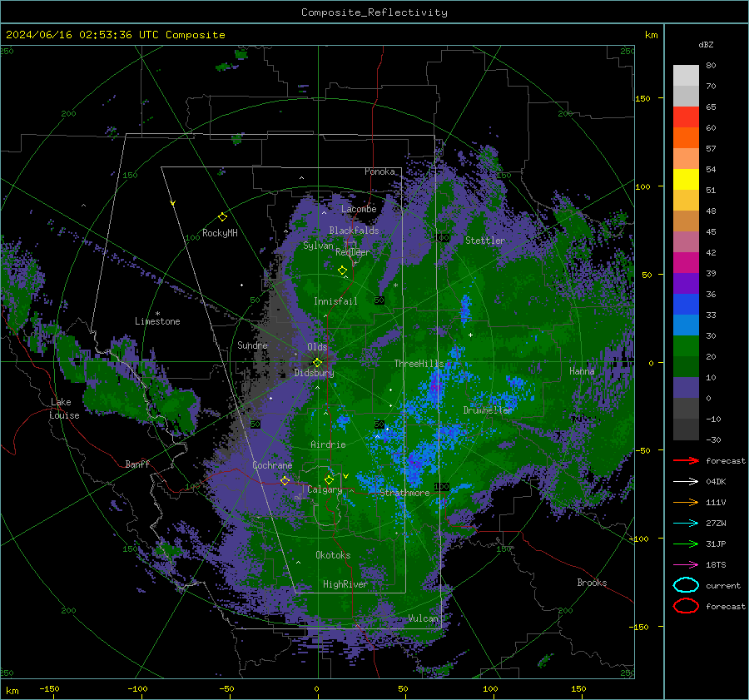Click the red forecast ellipse in legend

point(686,606)
